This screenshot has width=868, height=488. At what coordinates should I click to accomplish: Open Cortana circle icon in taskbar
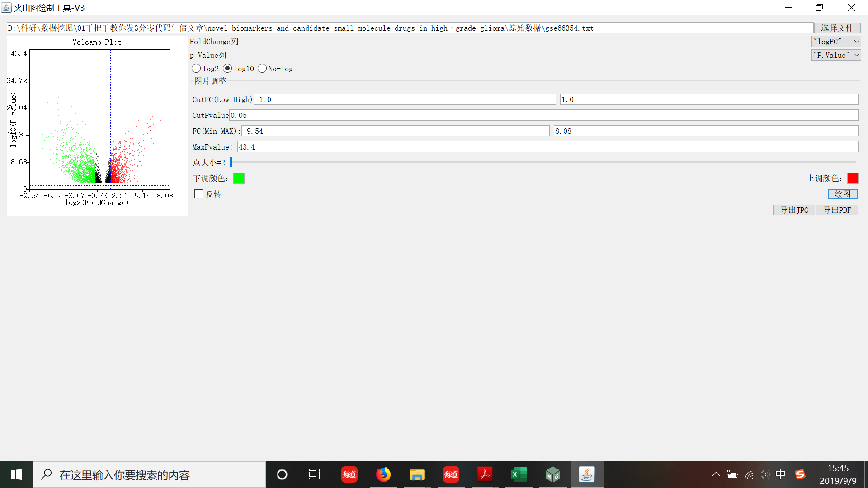tap(282, 474)
